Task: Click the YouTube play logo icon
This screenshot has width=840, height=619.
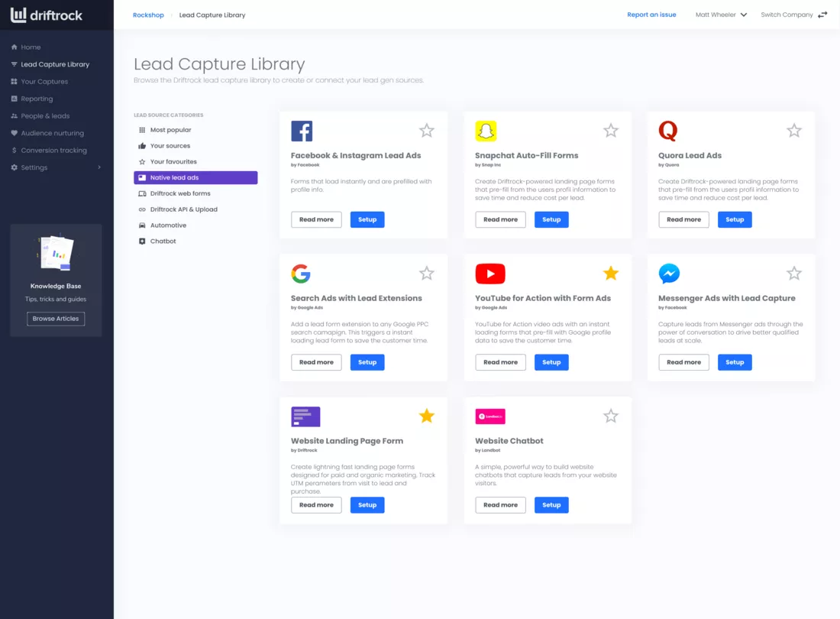Action: (x=490, y=274)
